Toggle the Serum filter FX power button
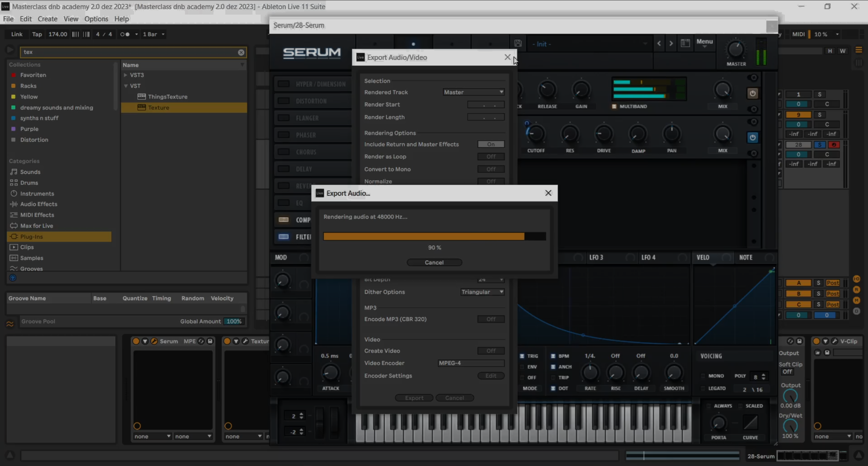The width and height of the screenshot is (868, 466). (752, 138)
